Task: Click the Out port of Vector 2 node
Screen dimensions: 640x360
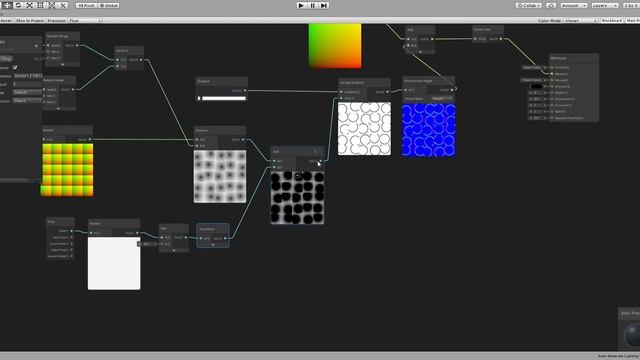Action: click(141, 60)
